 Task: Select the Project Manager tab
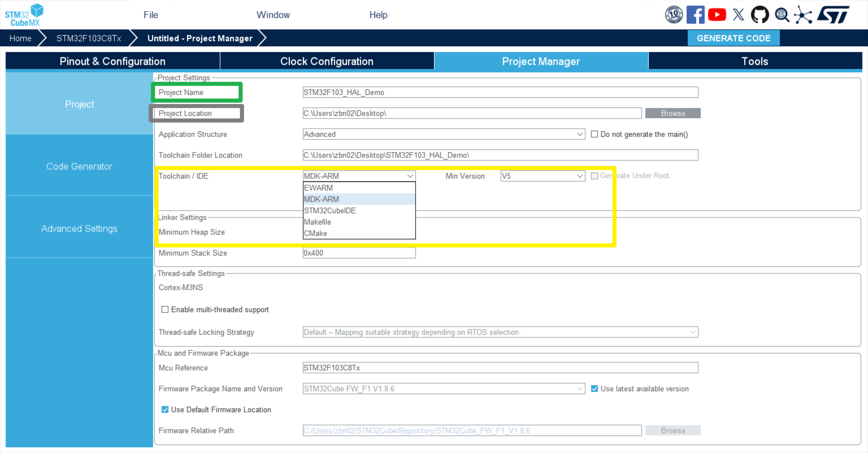pos(541,61)
